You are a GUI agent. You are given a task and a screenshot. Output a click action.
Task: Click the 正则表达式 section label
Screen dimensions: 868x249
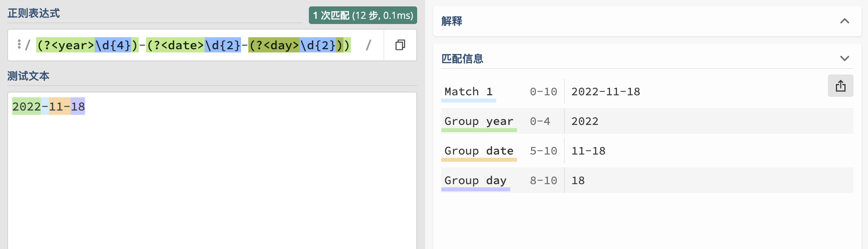(x=34, y=13)
